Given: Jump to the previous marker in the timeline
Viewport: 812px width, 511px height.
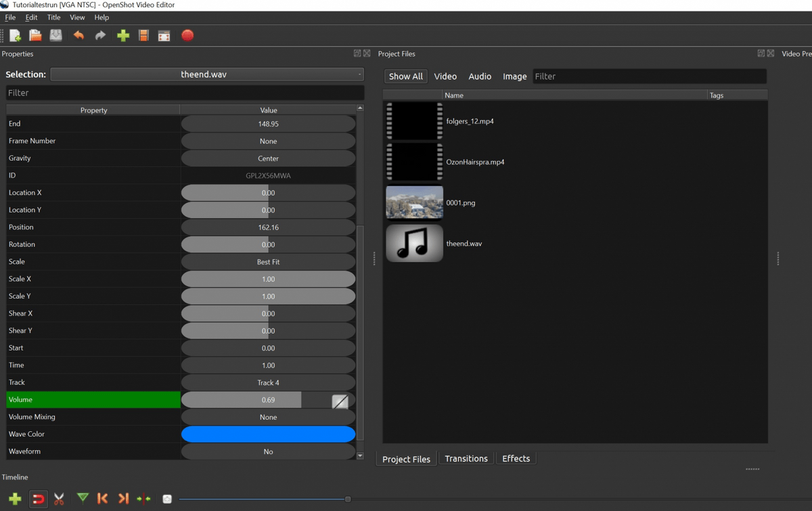Looking at the screenshot, I should (x=102, y=499).
